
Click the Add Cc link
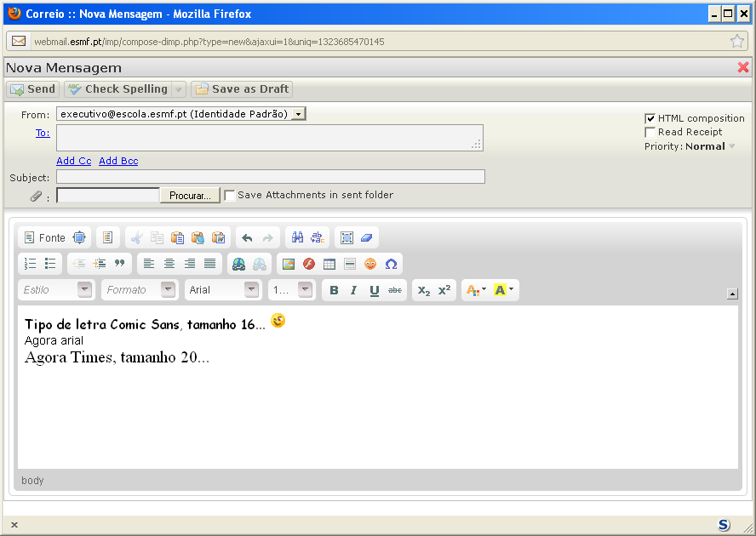click(73, 161)
